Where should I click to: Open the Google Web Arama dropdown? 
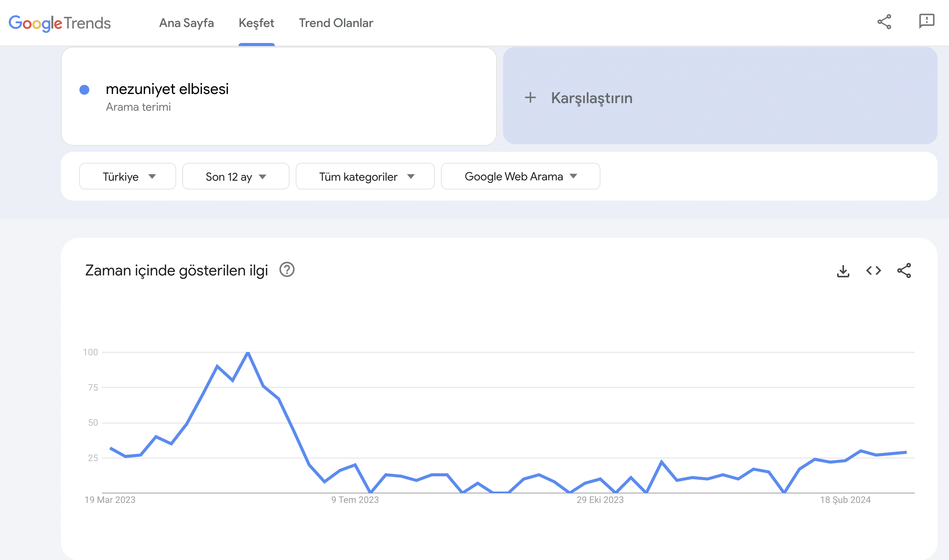(x=520, y=176)
